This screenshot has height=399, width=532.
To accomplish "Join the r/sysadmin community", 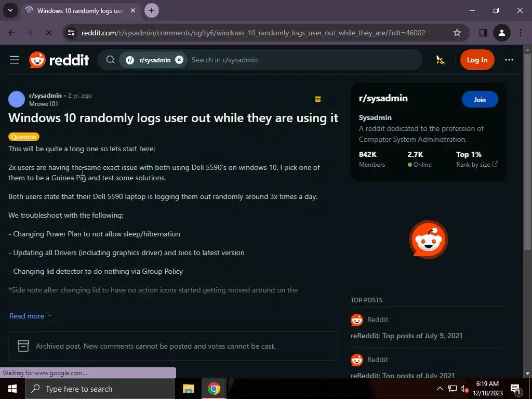I will [x=480, y=99].
